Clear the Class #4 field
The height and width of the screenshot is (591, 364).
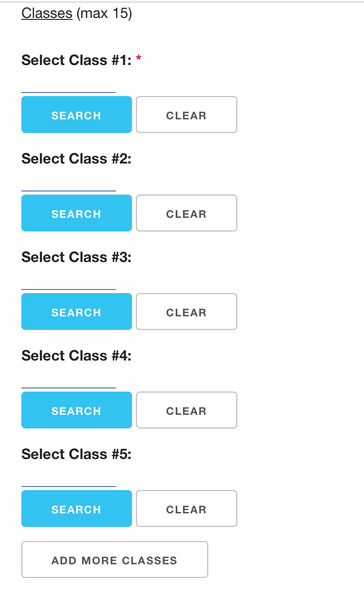click(x=186, y=410)
